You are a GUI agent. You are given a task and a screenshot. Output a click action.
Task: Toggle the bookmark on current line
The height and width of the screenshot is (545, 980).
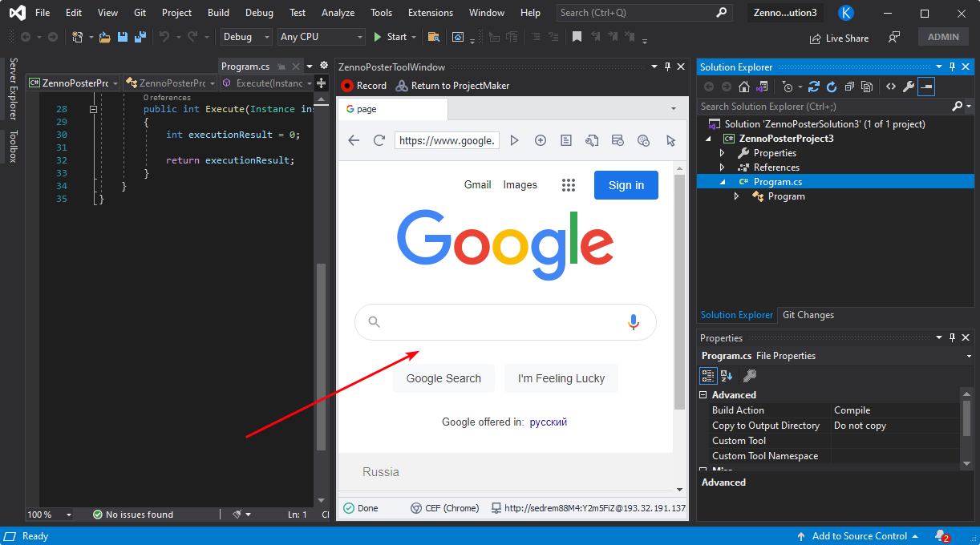[577, 37]
